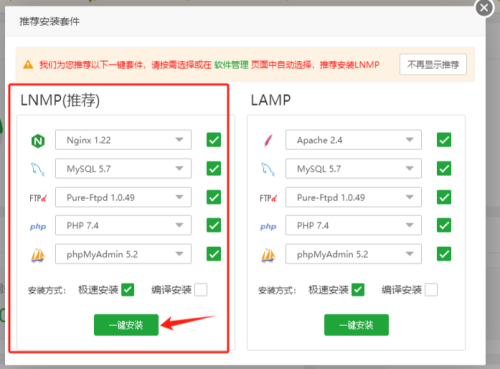Open the Nginx 1.22 version dropdown
This screenshot has height=369, width=500.
pyautogui.click(x=123, y=140)
